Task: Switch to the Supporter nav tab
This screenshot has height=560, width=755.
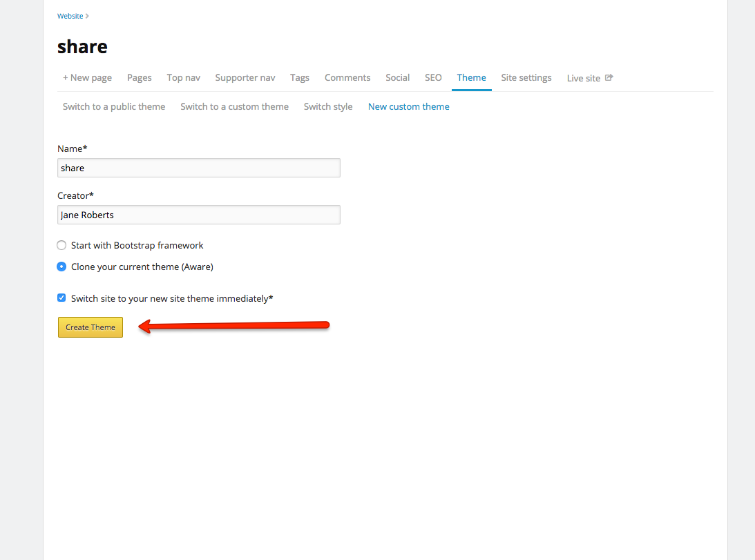Action: click(x=245, y=77)
